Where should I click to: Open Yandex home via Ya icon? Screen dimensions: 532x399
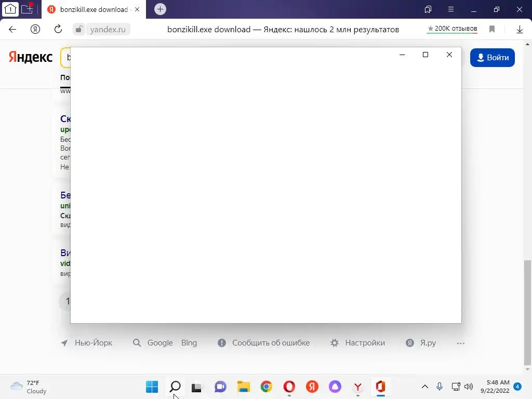[35, 29]
